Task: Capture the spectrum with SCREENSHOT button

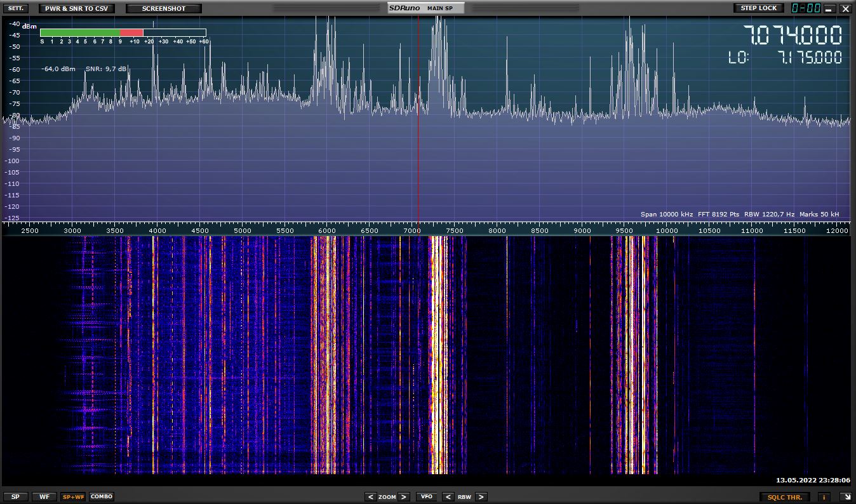Action: (x=164, y=8)
